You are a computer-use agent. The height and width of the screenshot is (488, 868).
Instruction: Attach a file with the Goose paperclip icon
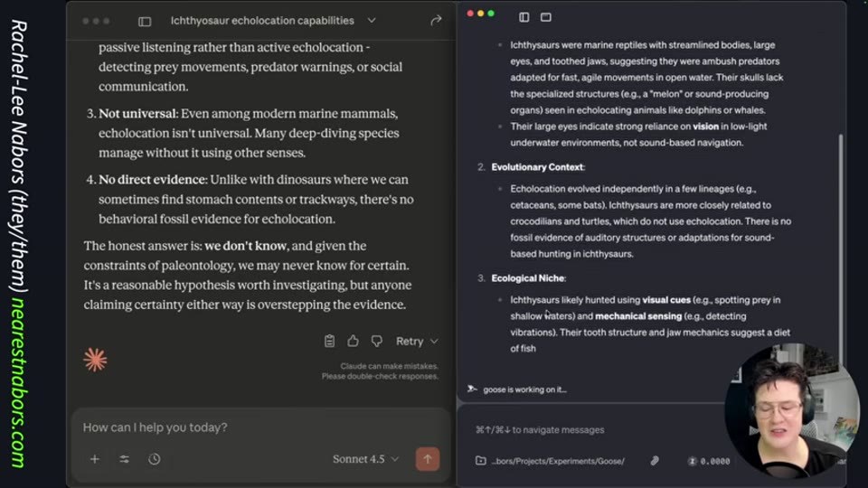(x=655, y=460)
